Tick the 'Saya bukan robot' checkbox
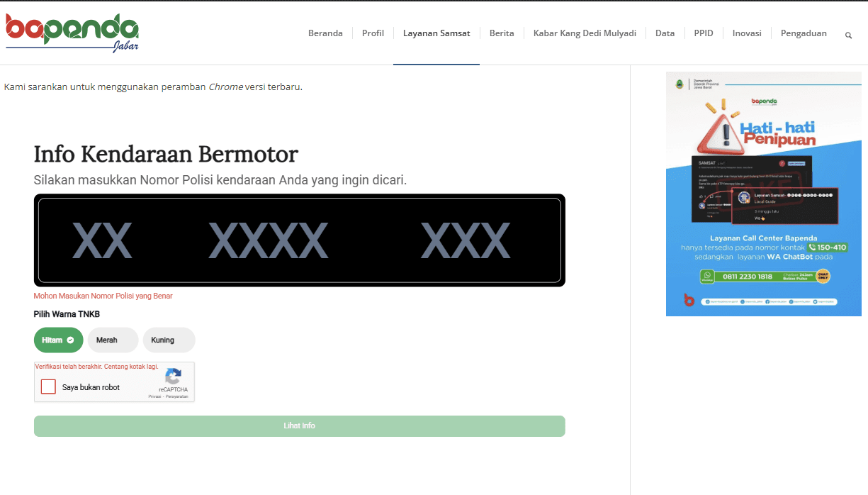868x495 pixels. (x=48, y=387)
